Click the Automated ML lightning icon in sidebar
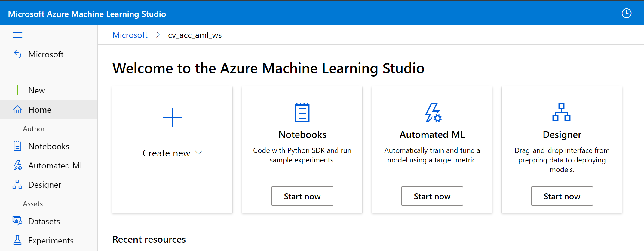Viewport: 644px width, 251px height. pos(18,165)
